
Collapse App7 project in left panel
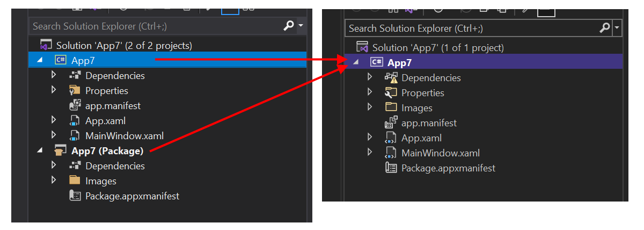point(40,61)
